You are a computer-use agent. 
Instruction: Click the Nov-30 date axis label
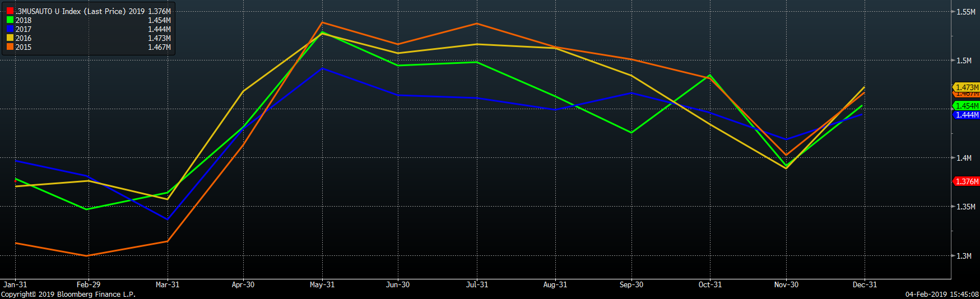(786, 284)
